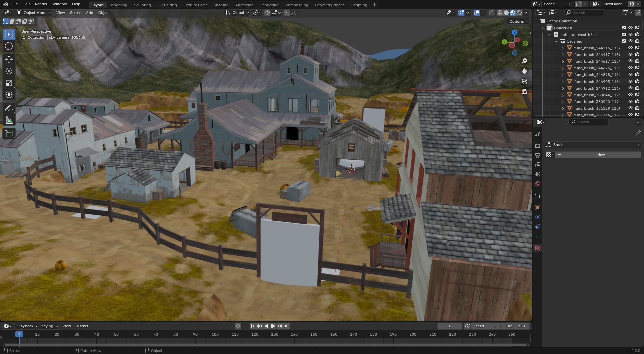Open the Texture properties tab
644x354 pixels.
coord(538,248)
